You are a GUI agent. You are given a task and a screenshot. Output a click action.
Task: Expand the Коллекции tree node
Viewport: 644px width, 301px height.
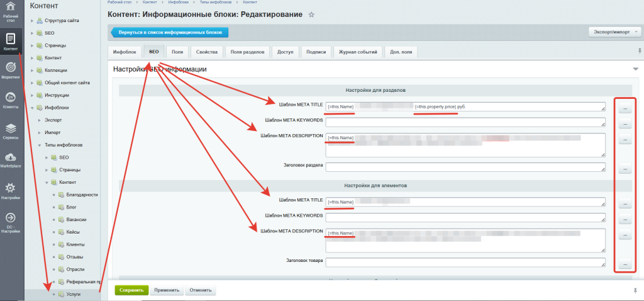click(31, 70)
